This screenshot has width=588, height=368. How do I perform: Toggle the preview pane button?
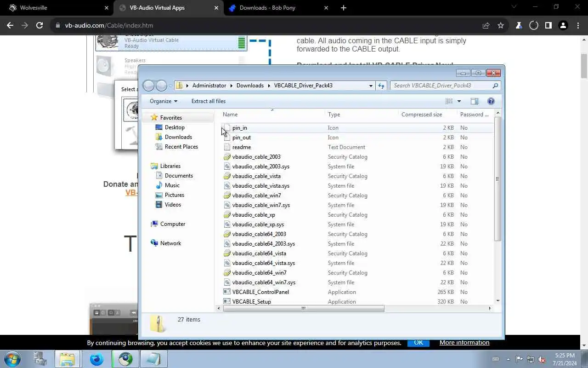pos(475,101)
